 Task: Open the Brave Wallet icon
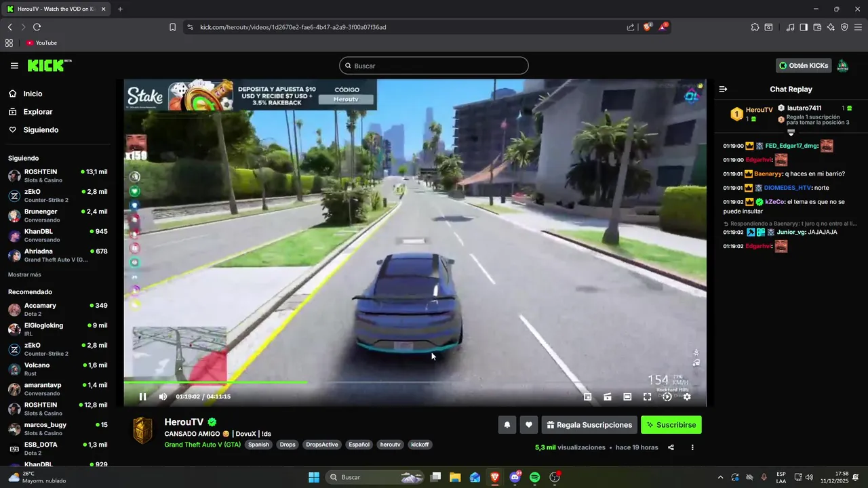point(817,27)
